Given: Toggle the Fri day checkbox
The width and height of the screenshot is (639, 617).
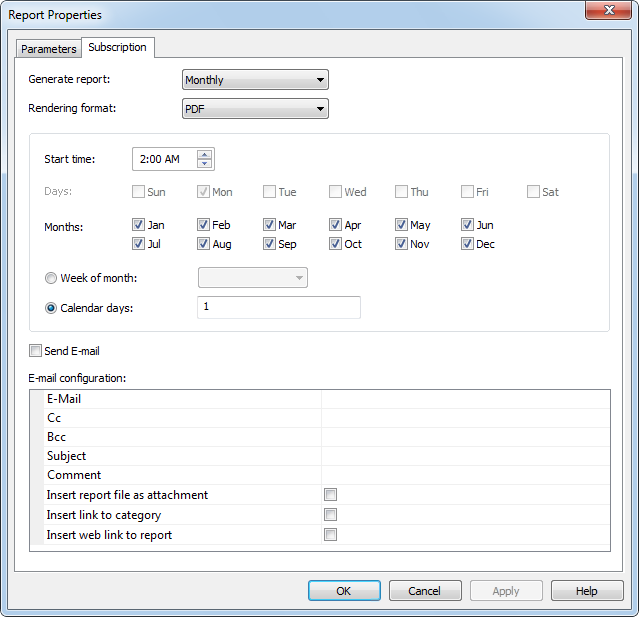Looking at the screenshot, I should [x=467, y=192].
